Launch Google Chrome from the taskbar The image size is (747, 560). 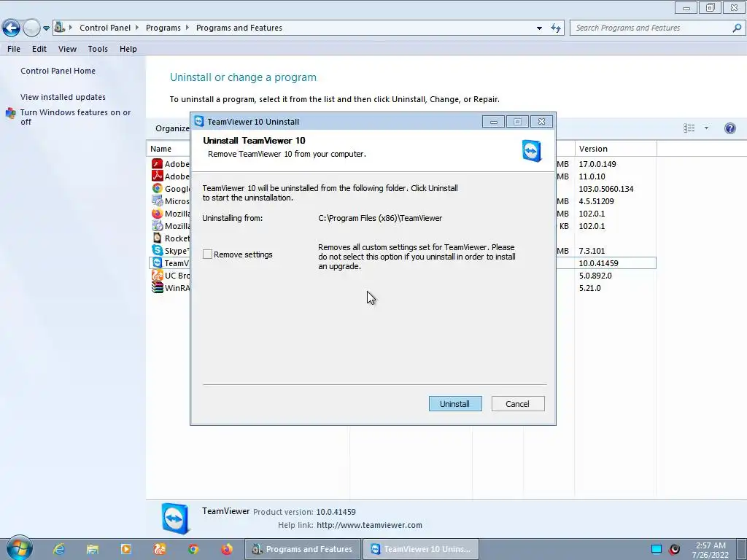coord(193,549)
